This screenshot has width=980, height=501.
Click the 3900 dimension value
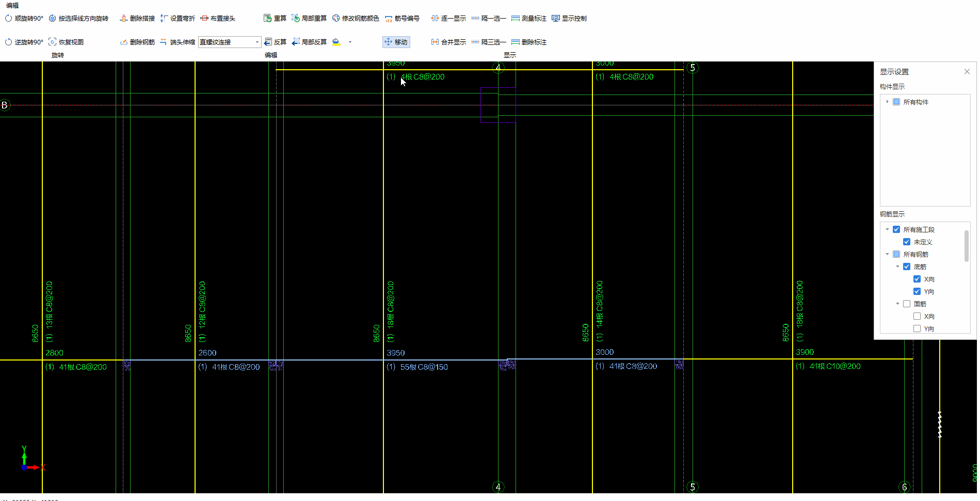coord(805,352)
